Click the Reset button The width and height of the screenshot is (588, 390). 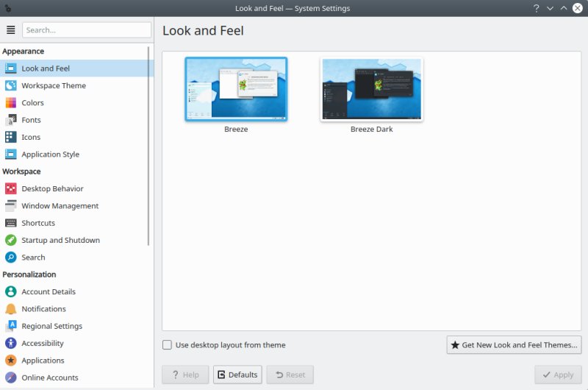click(x=290, y=375)
